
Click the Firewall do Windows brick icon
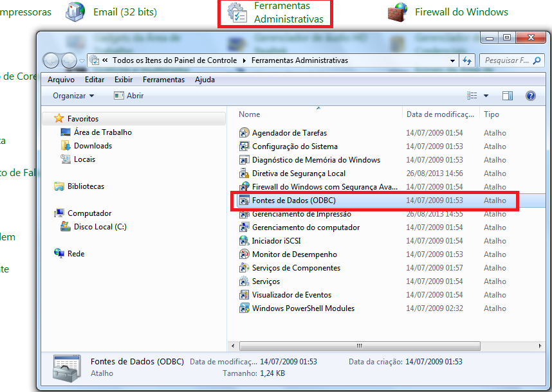point(397,12)
